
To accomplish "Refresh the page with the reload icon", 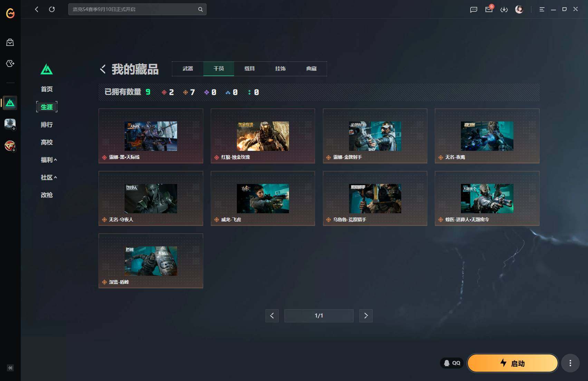I will (52, 9).
